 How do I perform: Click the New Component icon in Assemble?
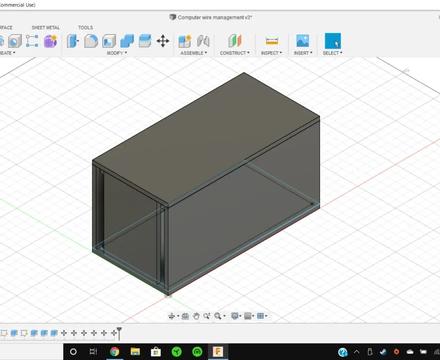pos(185,41)
